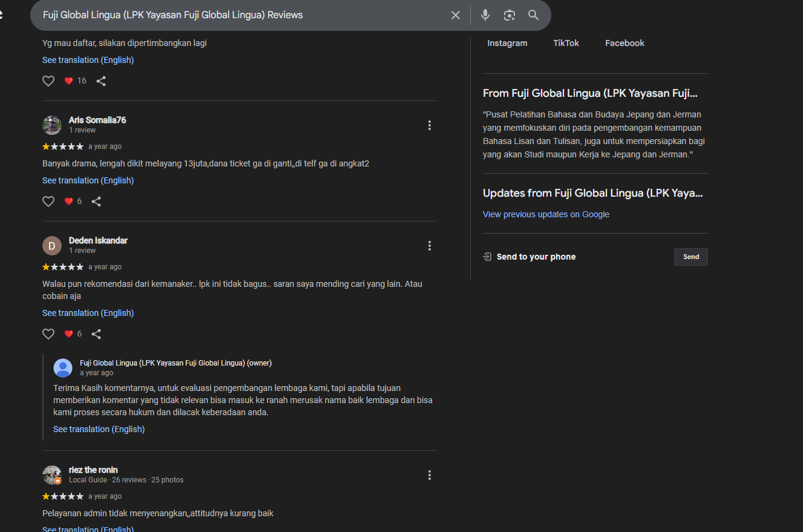Translate the 'Yg mau daftar' review to English
Screen dimensions: 803x532
click(x=88, y=60)
